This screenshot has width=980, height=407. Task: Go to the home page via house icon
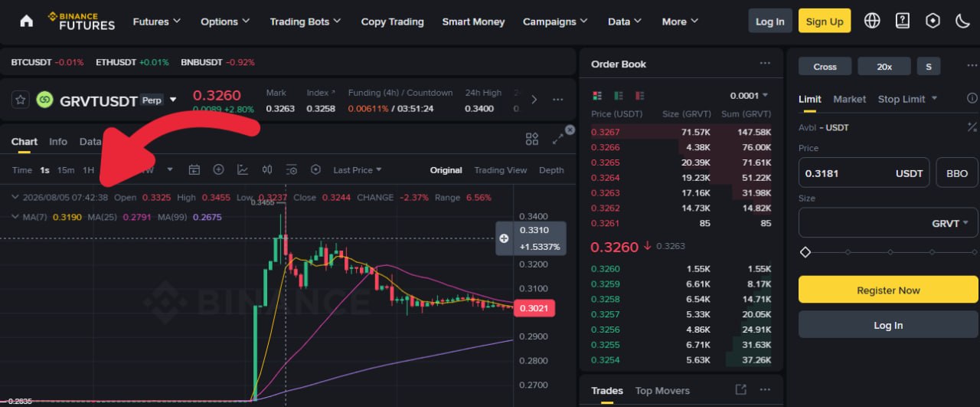pyautogui.click(x=26, y=21)
